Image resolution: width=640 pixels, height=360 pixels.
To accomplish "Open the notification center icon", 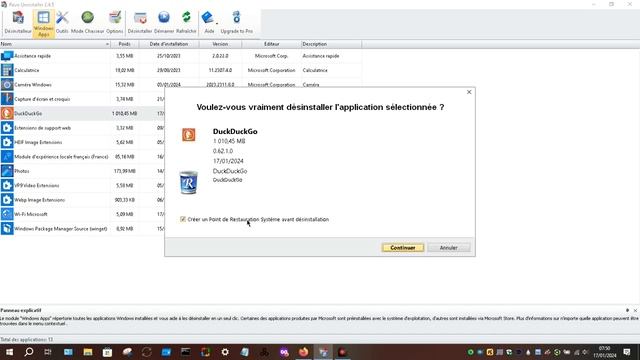I will point(627,352).
